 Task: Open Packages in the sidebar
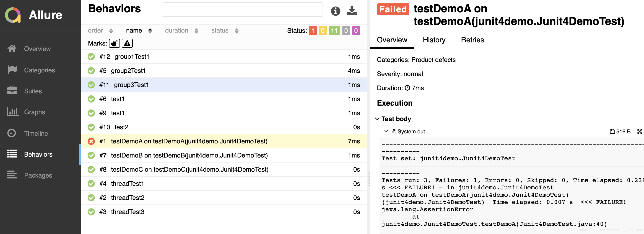(38, 175)
